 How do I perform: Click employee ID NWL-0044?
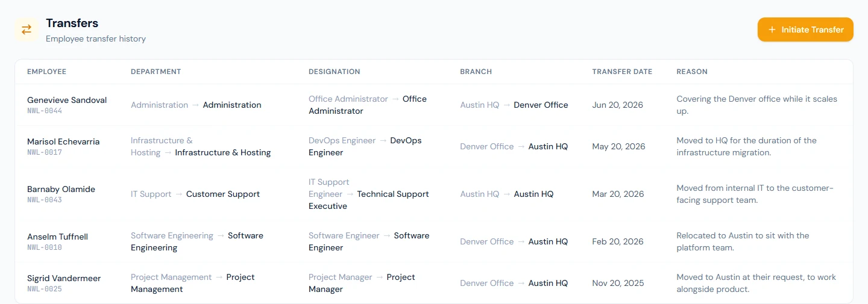tap(45, 111)
